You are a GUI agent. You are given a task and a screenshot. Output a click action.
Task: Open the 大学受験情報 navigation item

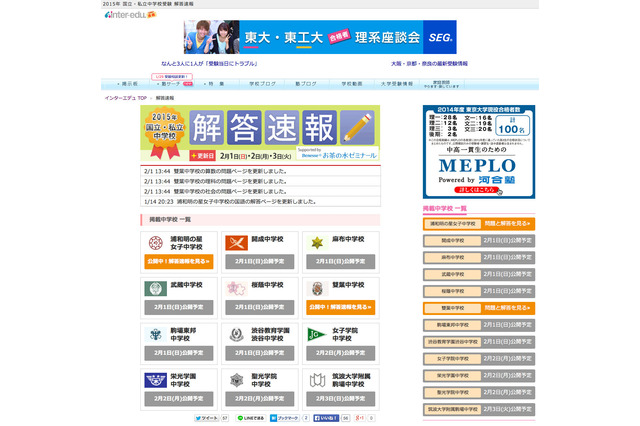(397, 84)
